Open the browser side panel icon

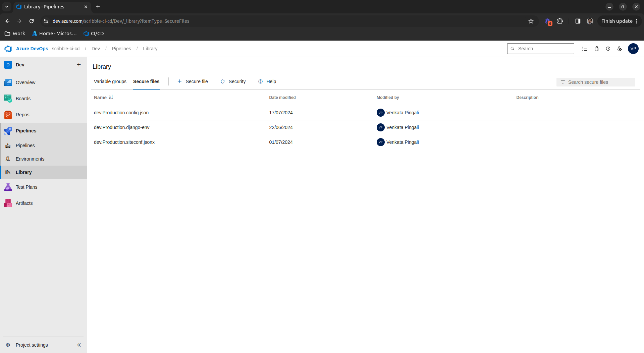[x=578, y=21]
